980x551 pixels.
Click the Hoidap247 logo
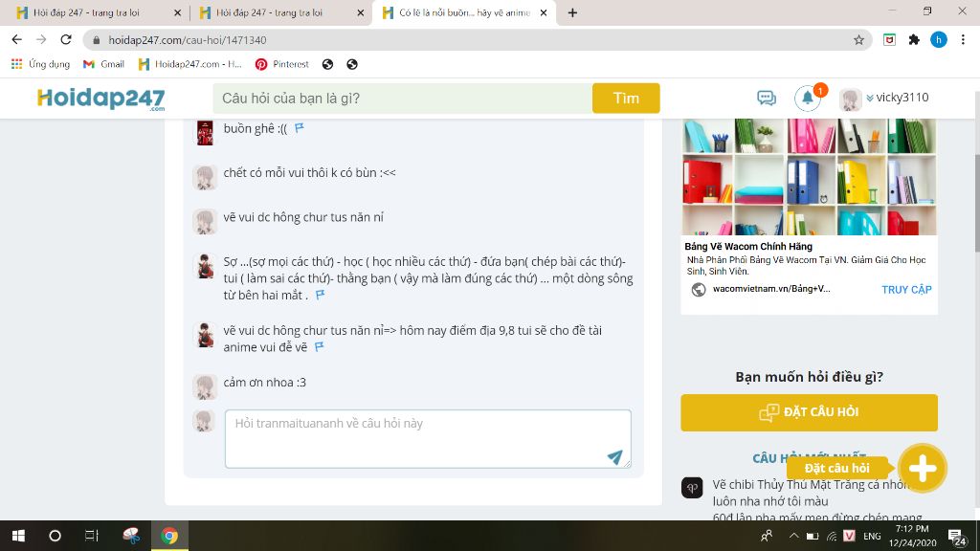click(100, 99)
